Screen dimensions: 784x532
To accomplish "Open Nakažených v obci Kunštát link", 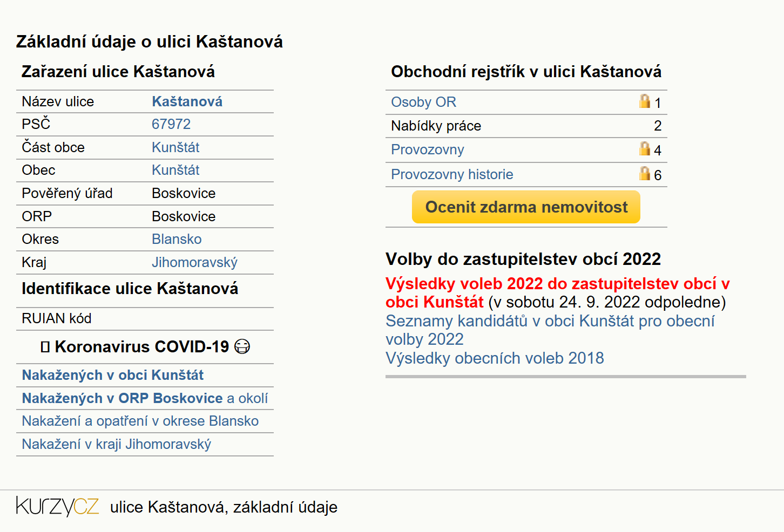I will pos(113,375).
